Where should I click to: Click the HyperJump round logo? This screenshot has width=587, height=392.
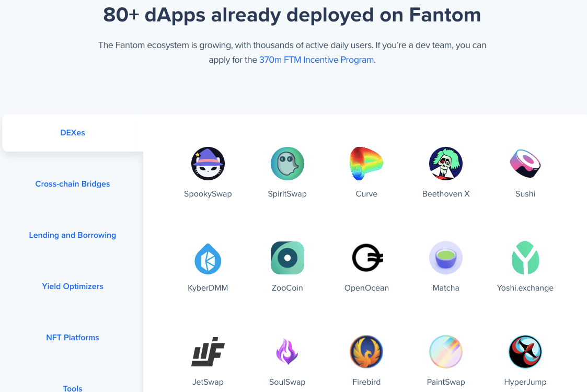[x=525, y=352]
